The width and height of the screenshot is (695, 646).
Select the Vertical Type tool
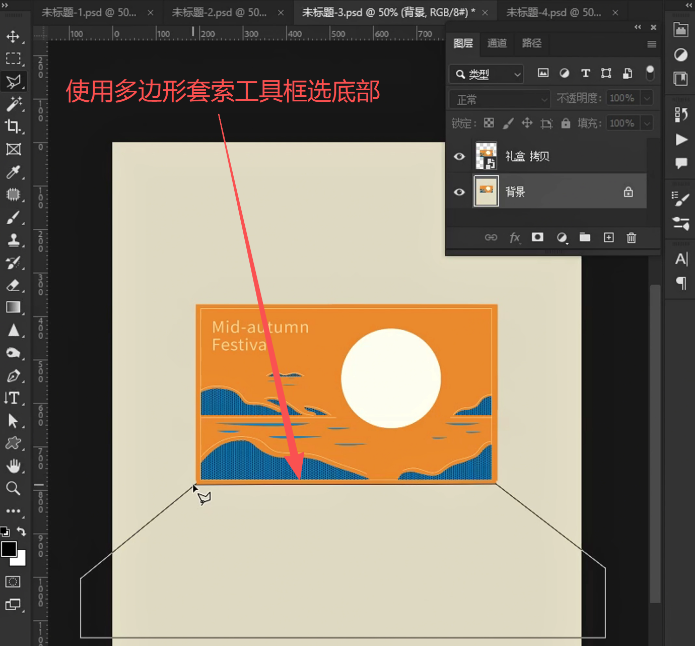[13, 398]
